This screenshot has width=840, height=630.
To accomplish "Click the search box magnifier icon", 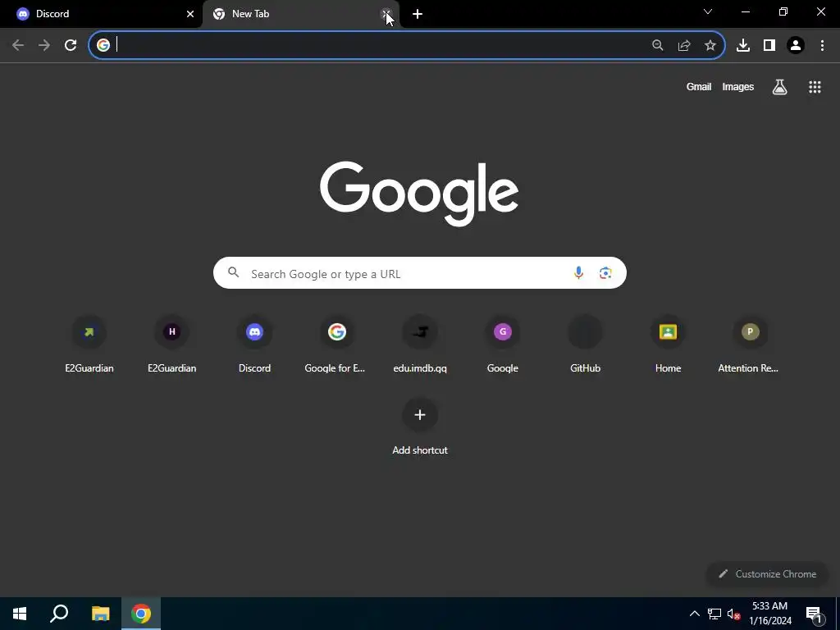I will tap(234, 272).
